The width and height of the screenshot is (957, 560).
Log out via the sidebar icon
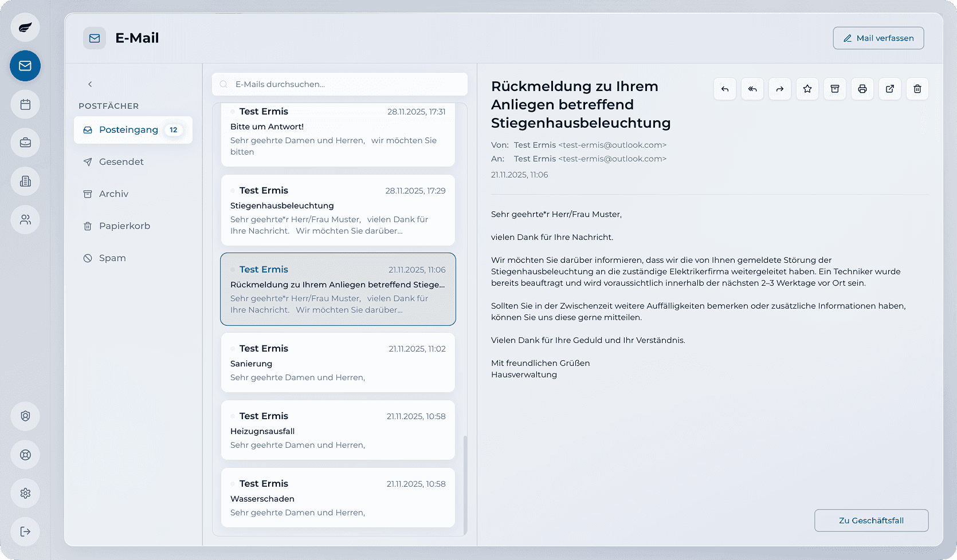[25, 531]
